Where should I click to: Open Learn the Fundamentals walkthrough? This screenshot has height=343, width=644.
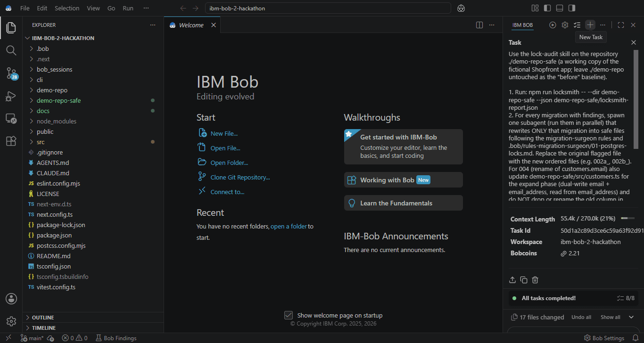[x=404, y=203]
